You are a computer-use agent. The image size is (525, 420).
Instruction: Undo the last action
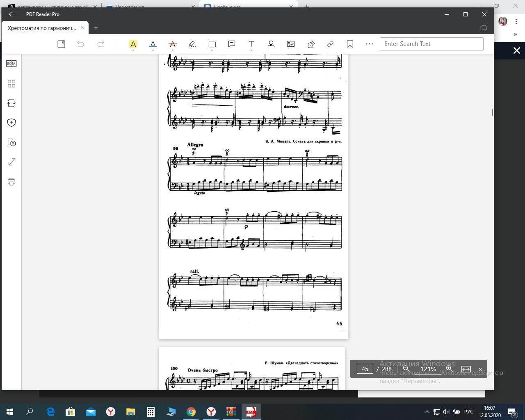pos(81,44)
